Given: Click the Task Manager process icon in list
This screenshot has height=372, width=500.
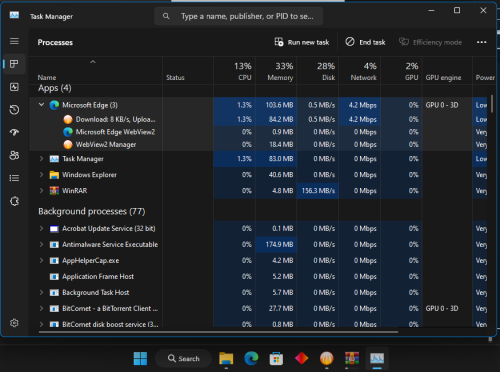Looking at the screenshot, I should tap(54, 159).
